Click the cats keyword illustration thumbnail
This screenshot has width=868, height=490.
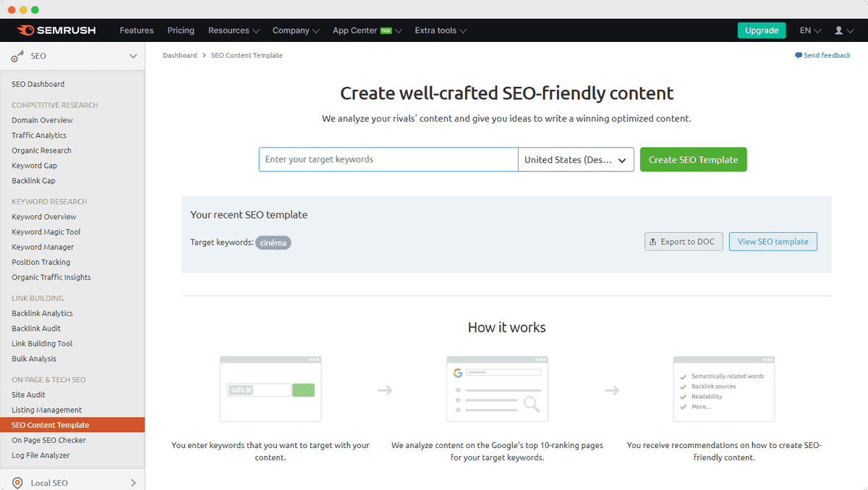(x=271, y=389)
